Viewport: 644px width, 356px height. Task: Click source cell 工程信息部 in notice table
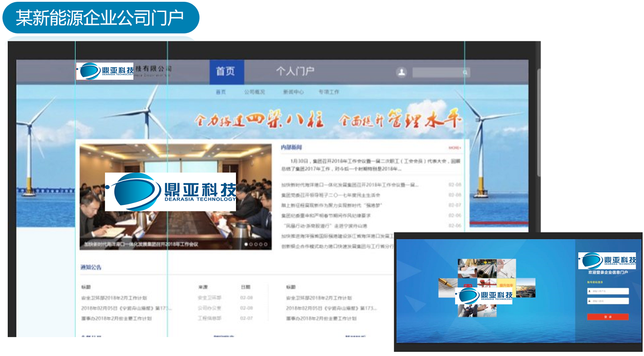(x=209, y=318)
